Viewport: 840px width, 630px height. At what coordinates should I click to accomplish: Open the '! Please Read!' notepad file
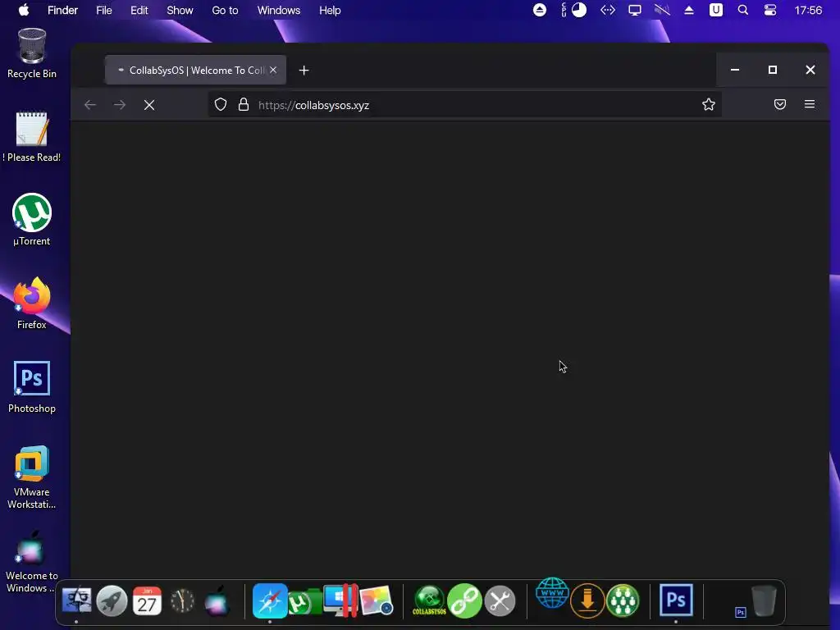pos(32,137)
